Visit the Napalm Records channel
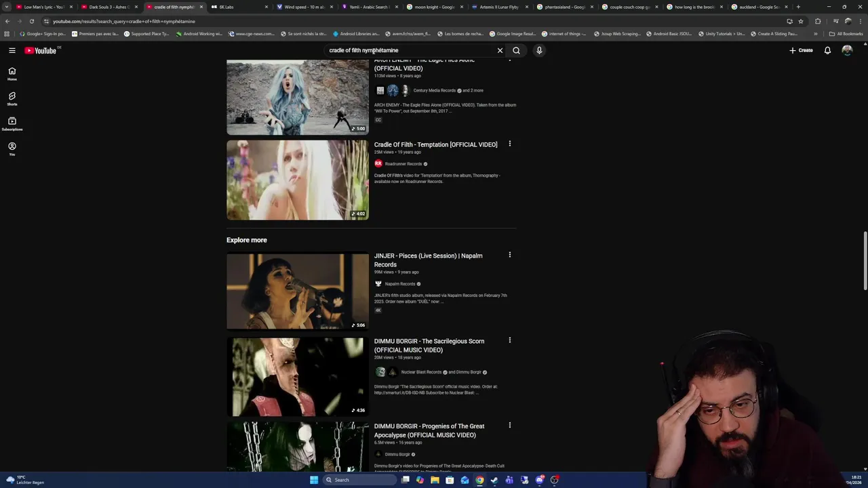868x488 pixels. [400, 284]
